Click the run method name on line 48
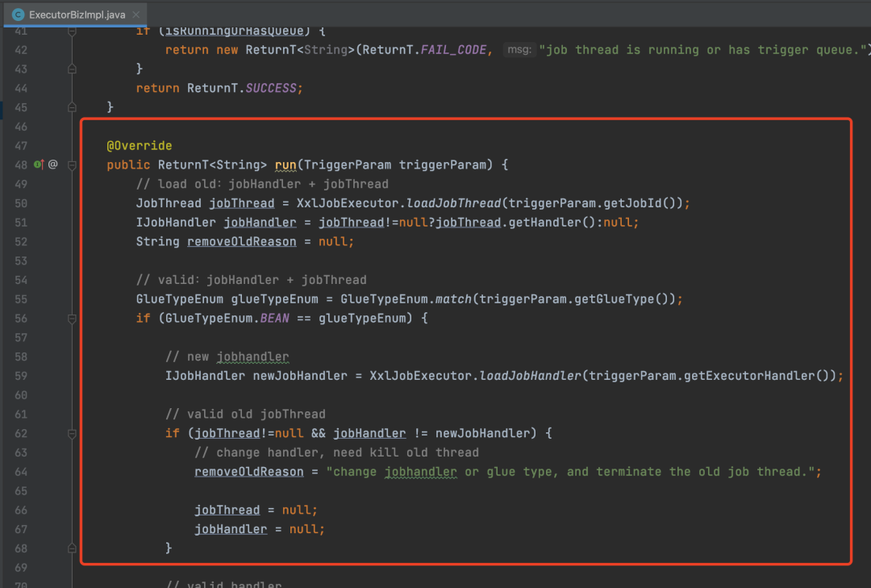The image size is (871, 588). [x=285, y=165]
